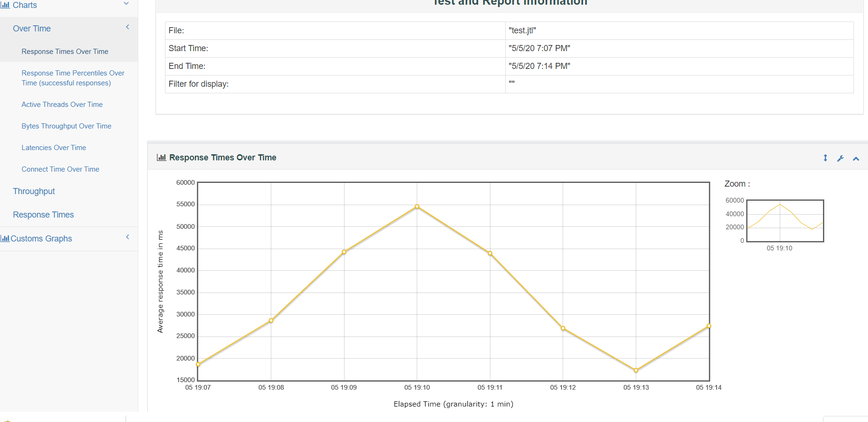868x422 pixels.
Task: Open Response Time Percentiles Over Time link
Action: pos(73,78)
